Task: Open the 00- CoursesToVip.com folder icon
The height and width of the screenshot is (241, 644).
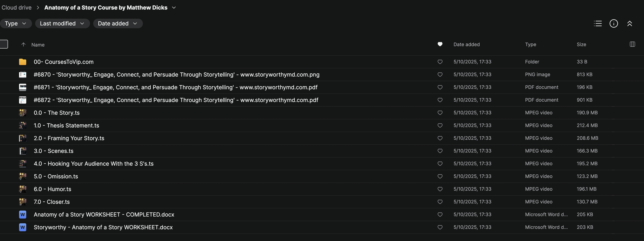Action: coord(22,62)
